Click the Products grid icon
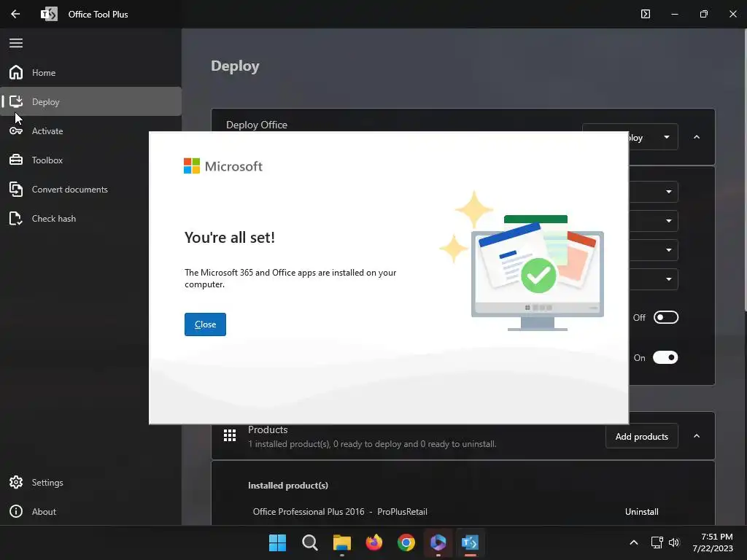 (x=230, y=436)
